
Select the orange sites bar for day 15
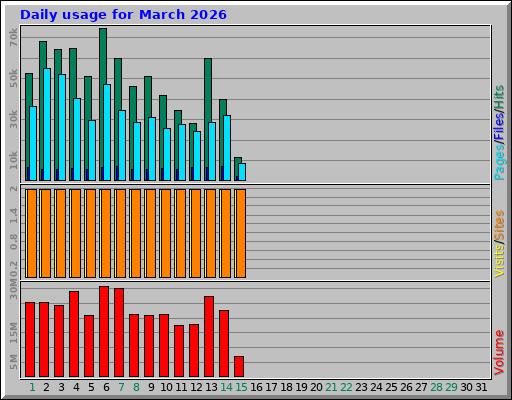(x=241, y=233)
